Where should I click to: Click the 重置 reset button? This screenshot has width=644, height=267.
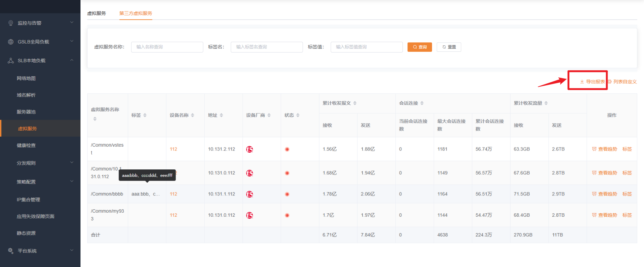click(449, 47)
